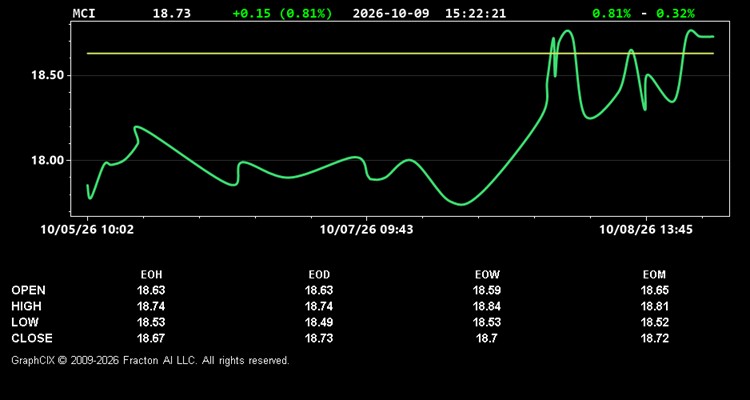
Task: Click the date 2026-10-09 in header
Action: (391, 13)
